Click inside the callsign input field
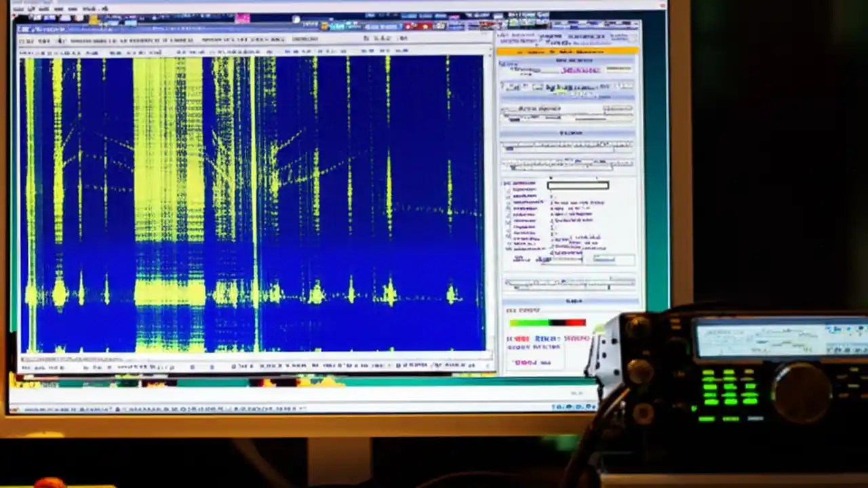The height and width of the screenshot is (488, 868). [576, 184]
